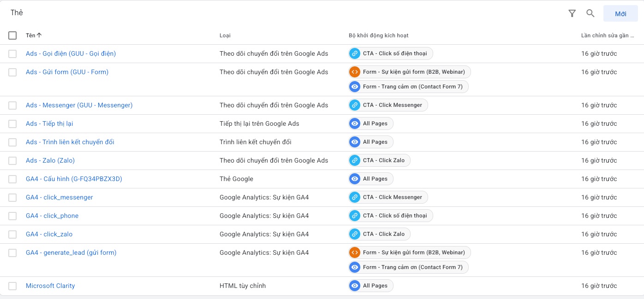Click eye icon in Ads - Gửi form Trang cảm ơn trigger

(x=355, y=87)
